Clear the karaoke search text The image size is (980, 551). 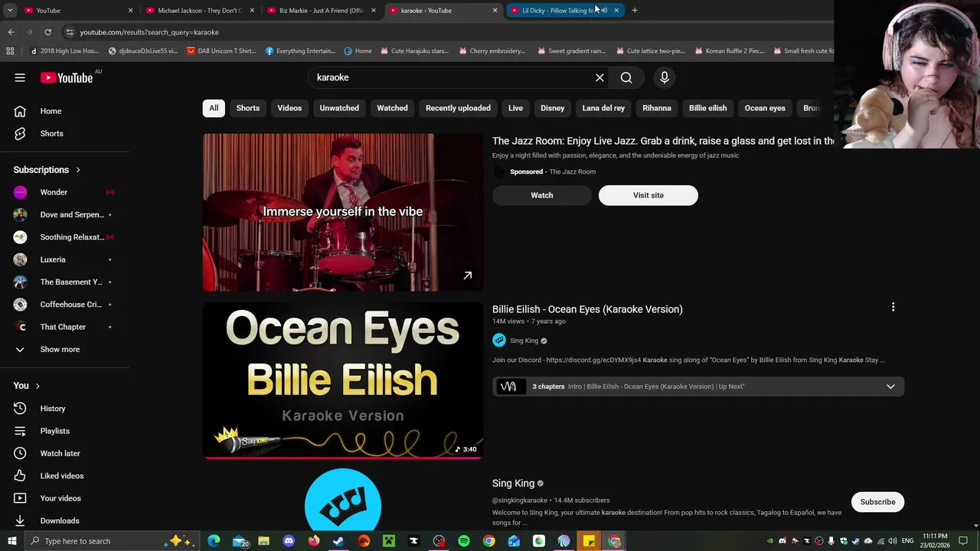(x=599, y=77)
